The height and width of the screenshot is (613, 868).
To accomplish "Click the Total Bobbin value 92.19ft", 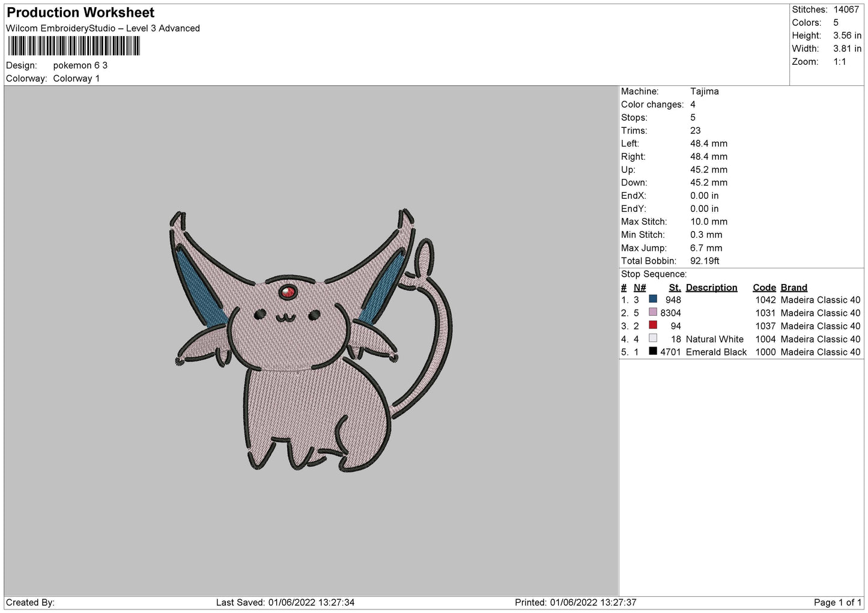I will click(705, 261).
